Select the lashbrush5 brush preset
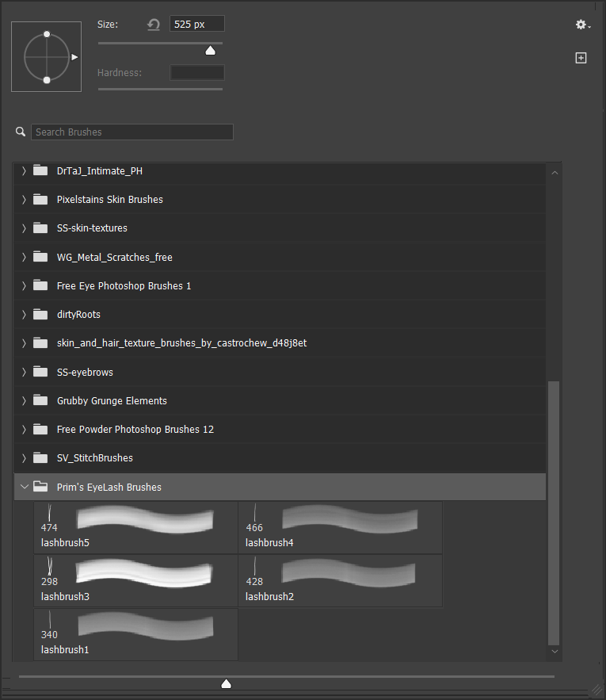The image size is (606, 700). click(135, 527)
